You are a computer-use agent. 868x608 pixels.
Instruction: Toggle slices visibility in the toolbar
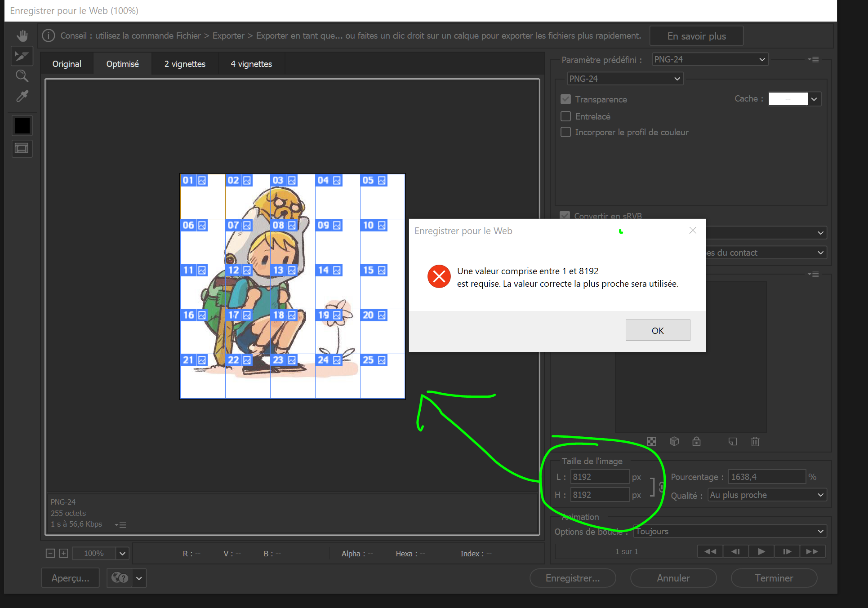pyautogui.click(x=22, y=149)
